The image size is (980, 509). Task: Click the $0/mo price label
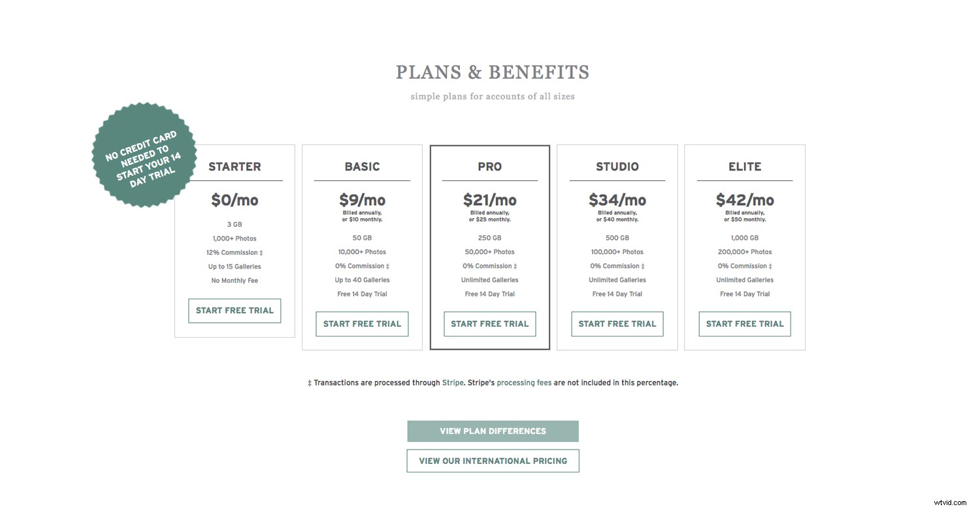(235, 200)
